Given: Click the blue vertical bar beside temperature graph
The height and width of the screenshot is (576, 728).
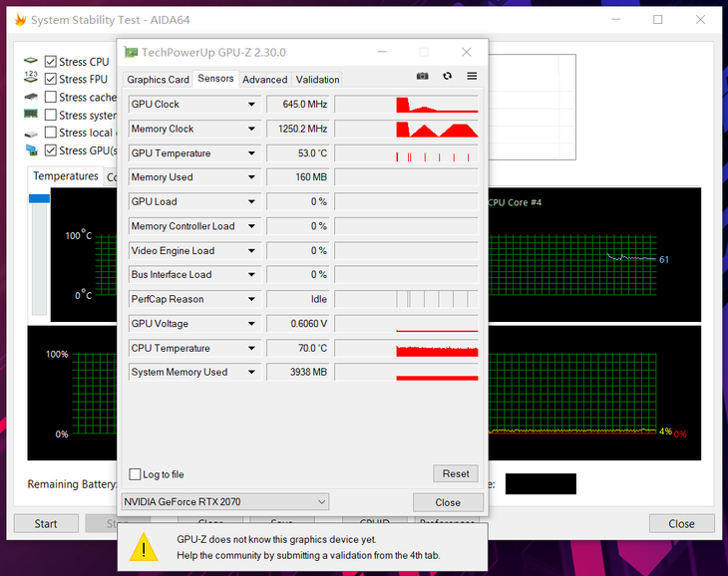Looking at the screenshot, I should coord(39,199).
